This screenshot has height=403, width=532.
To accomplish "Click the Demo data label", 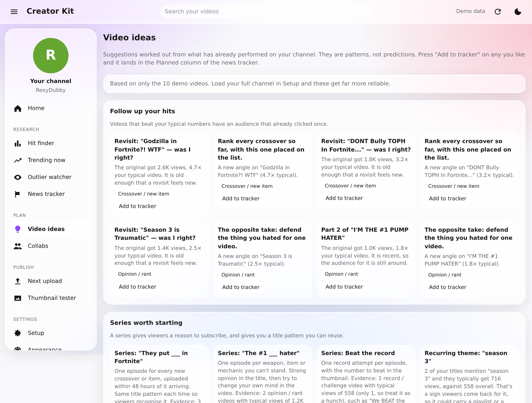I will point(470,11).
